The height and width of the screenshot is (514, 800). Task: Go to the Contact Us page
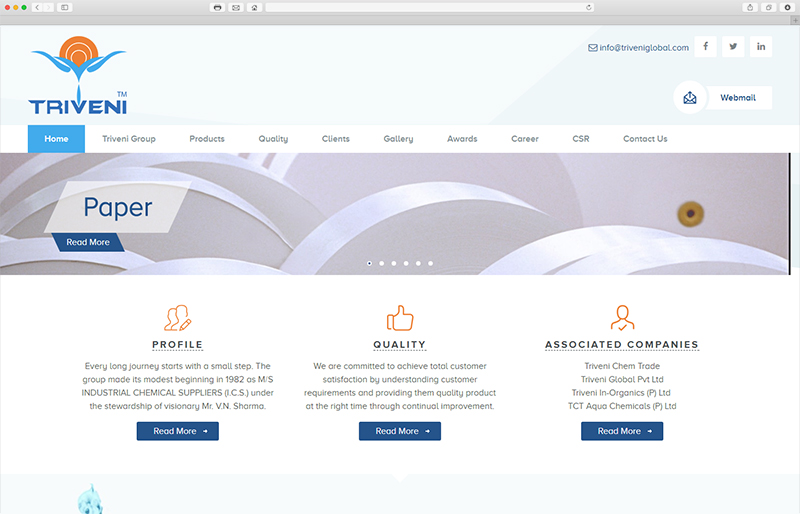coord(645,139)
